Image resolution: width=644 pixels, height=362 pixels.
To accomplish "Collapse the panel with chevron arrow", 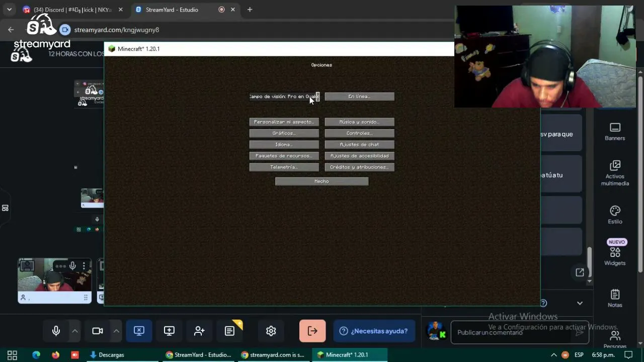I will pos(580,303).
